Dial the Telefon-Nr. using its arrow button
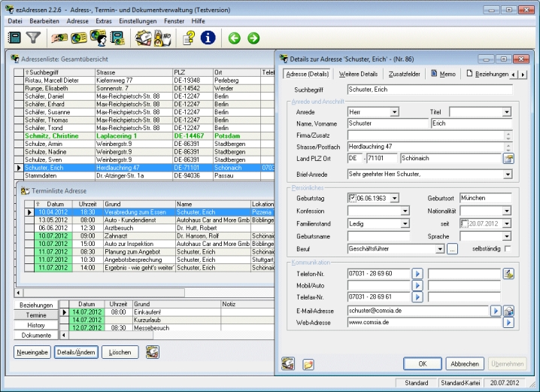The image size is (540, 392). (x=417, y=274)
